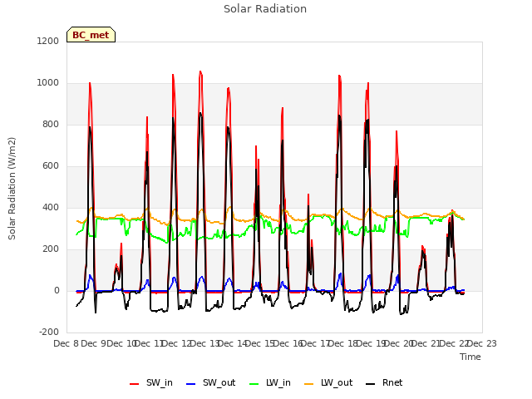Click the blue SW_out legend color marker

[x=191, y=384]
